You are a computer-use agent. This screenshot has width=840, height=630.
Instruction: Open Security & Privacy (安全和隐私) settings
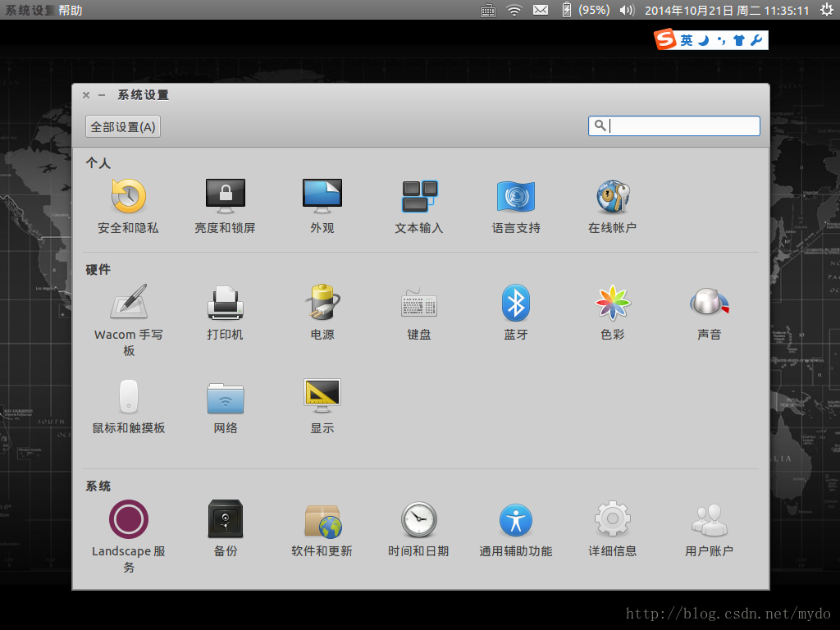click(x=128, y=206)
